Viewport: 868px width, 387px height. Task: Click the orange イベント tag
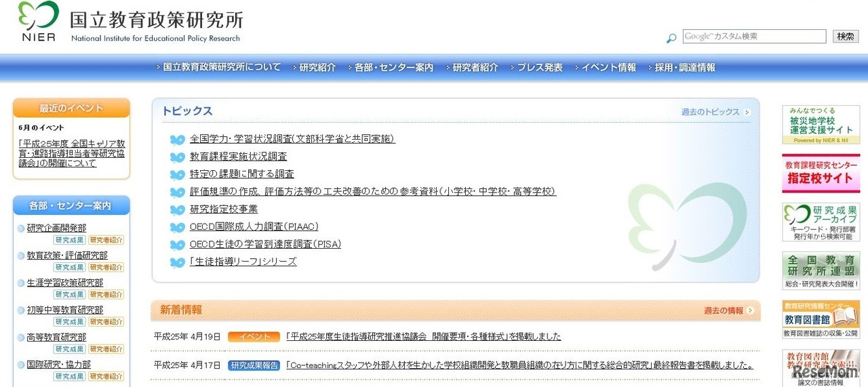[x=254, y=337]
